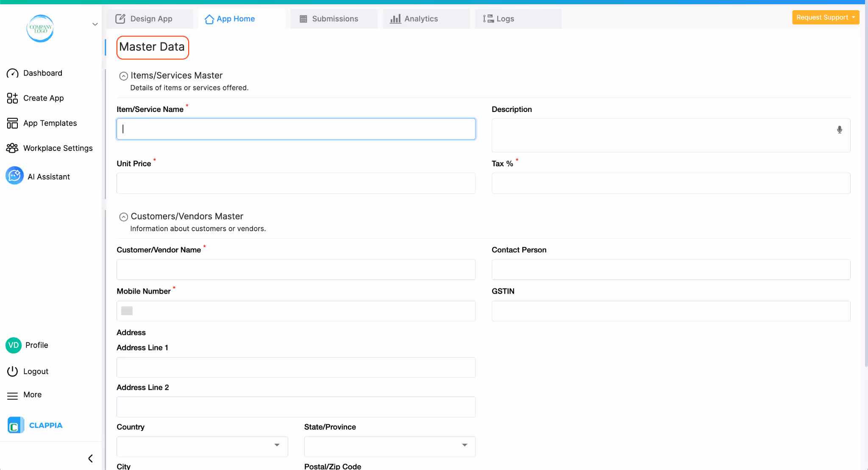The height and width of the screenshot is (470, 868).
Task: Click the Create App icon
Action: click(x=12, y=98)
